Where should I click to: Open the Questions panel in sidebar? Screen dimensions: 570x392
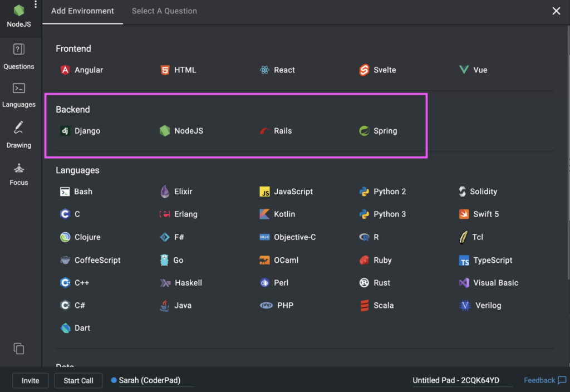19,56
